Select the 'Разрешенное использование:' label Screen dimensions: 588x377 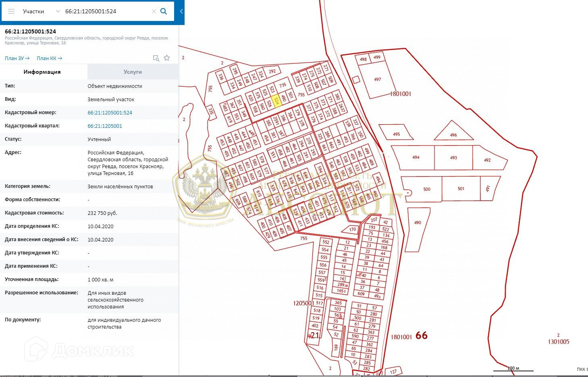pyautogui.click(x=42, y=293)
